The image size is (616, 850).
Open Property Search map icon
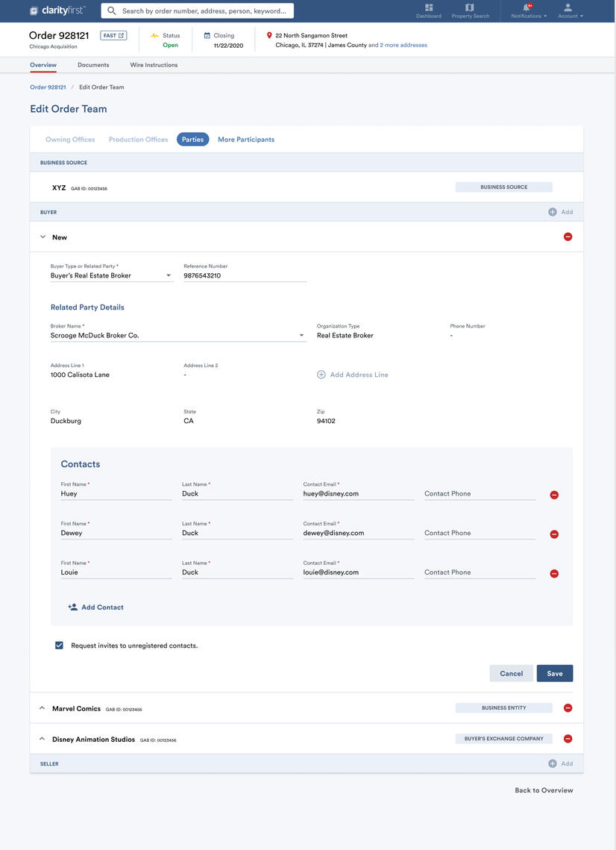[x=470, y=8]
